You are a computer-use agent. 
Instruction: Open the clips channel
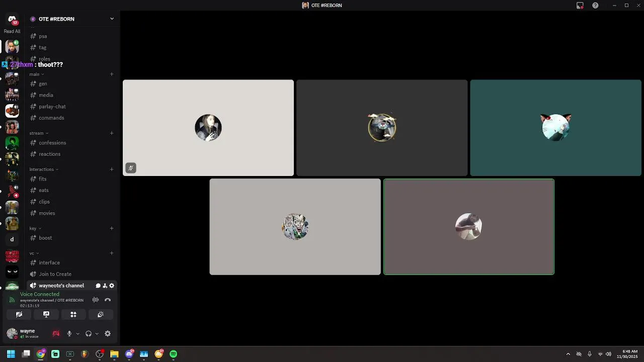(72, 202)
